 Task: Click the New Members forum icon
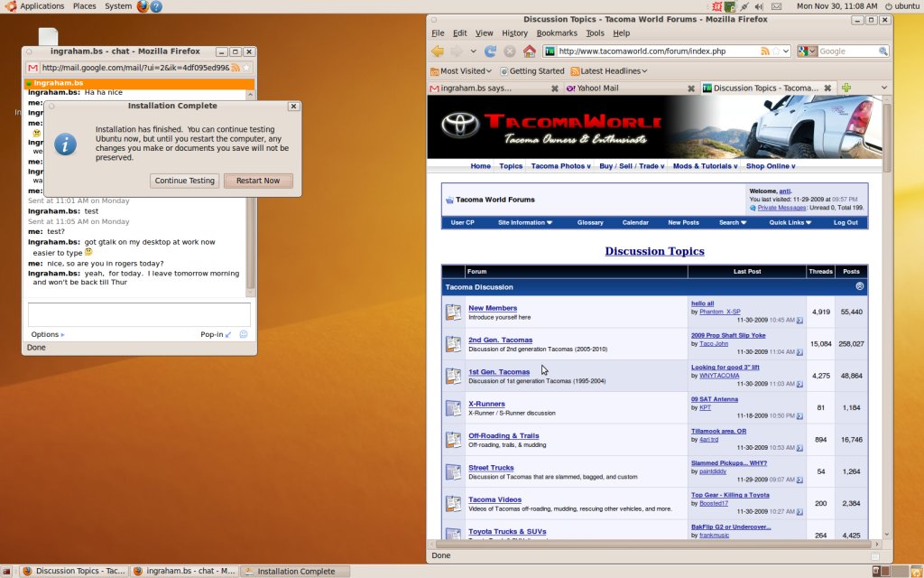point(453,312)
